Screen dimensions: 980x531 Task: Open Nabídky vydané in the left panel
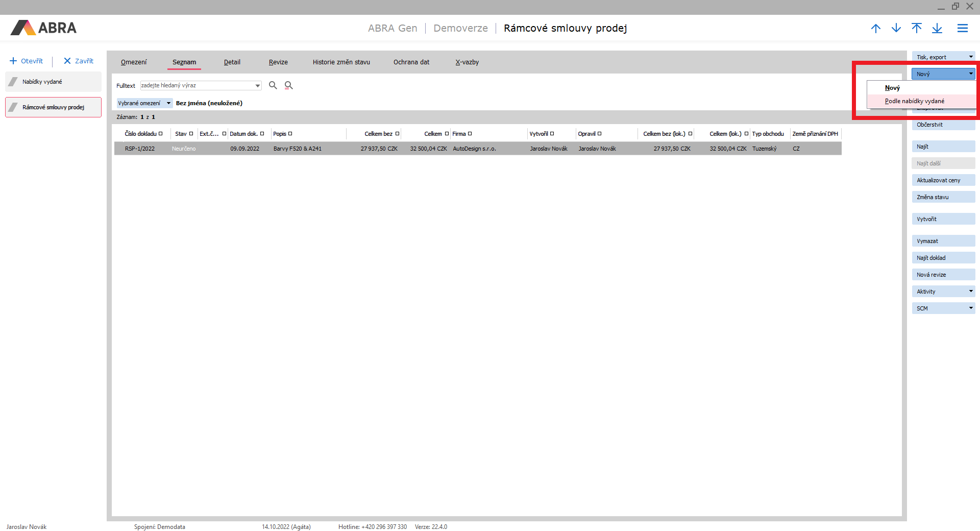[53, 82]
